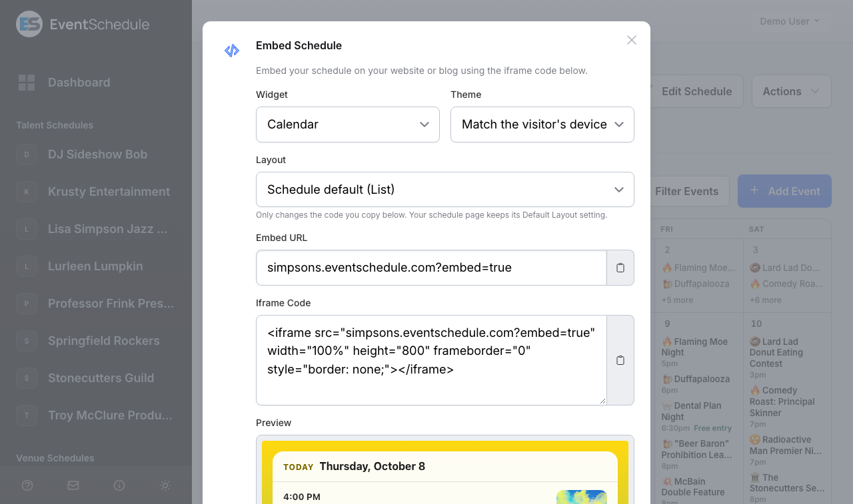
Task: Click the Krusty Entertainment avatar badge
Action: coord(27,192)
